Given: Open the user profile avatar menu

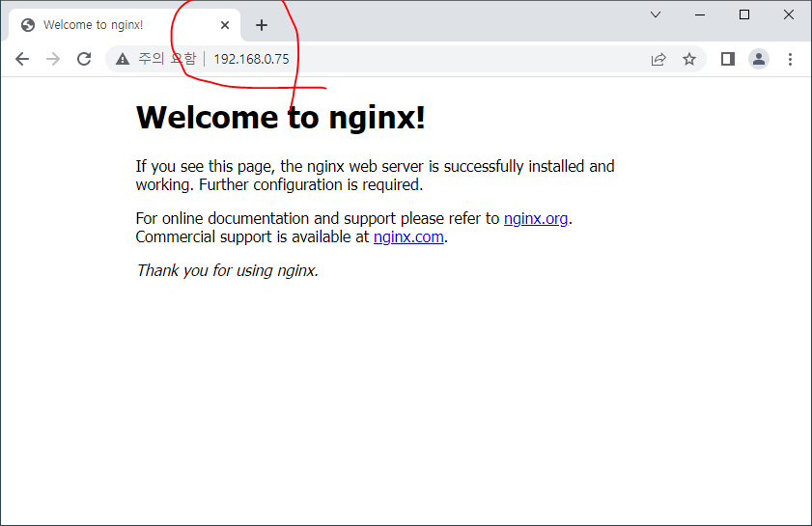Looking at the screenshot, I should (x=759, y=59).
